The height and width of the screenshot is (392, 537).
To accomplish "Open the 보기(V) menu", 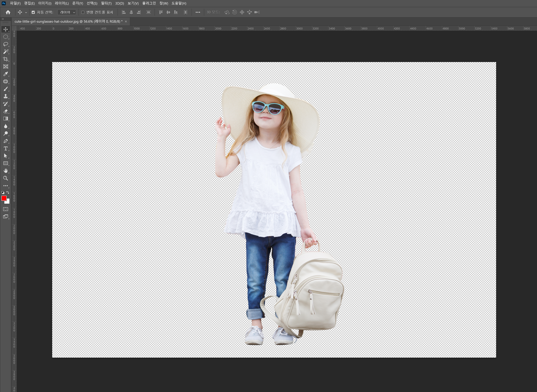I will pyautogui.click(x=133, y=3).
